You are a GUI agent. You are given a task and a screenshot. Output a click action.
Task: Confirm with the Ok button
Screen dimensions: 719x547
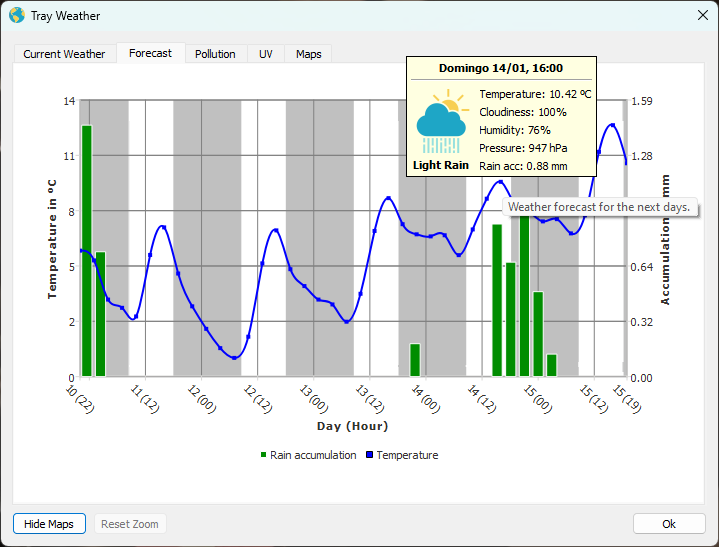click(669, 524)
